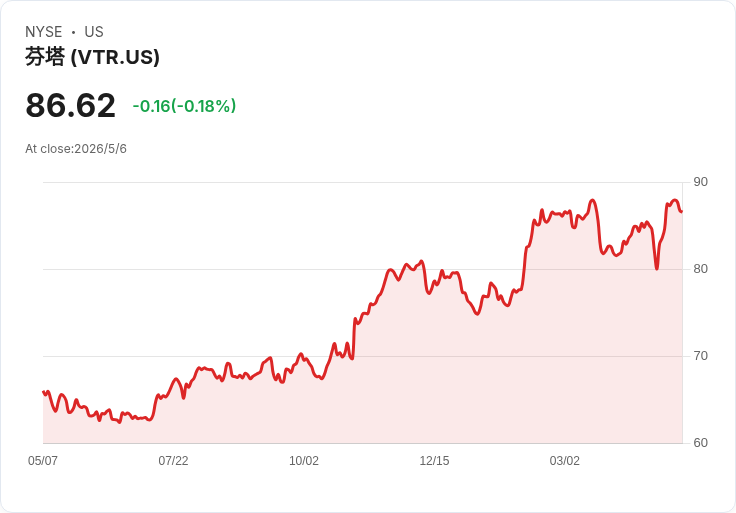Click the NYSE exchange label
The image size is (736, 513).
[44, 32]
